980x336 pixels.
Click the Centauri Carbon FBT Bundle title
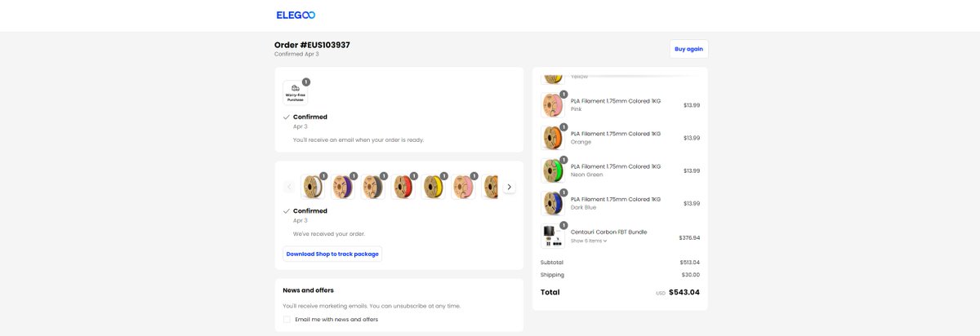click(x=608, y=232)
